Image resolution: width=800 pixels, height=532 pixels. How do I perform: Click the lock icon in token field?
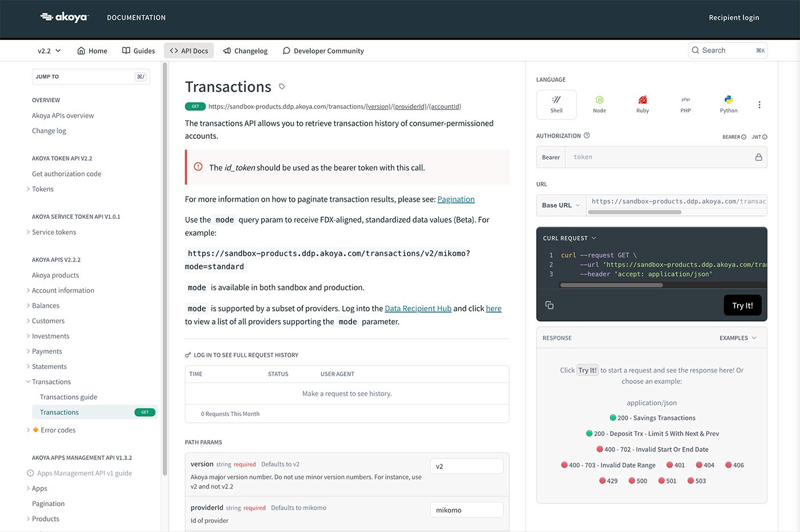[759, 157]
